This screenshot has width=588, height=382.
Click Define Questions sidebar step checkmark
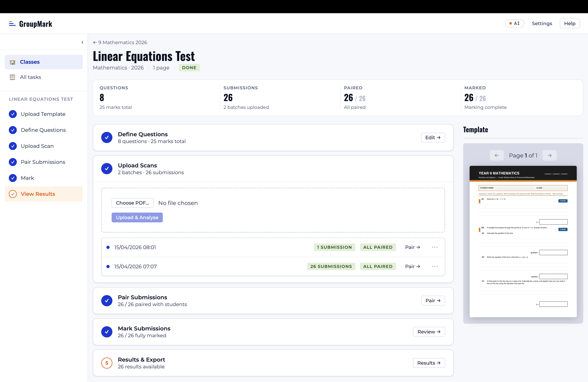point(13,130)
